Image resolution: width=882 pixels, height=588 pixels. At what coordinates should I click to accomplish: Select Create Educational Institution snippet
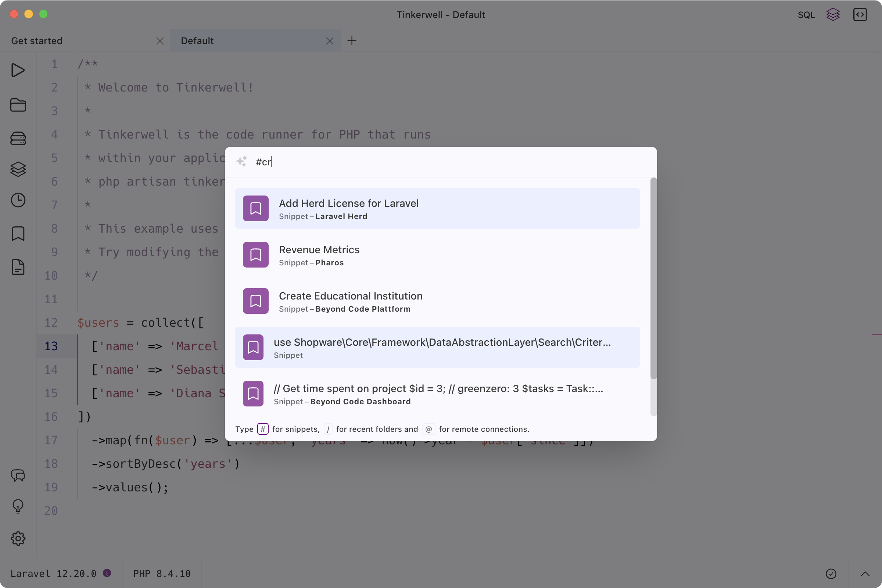[x=437, y=301]
